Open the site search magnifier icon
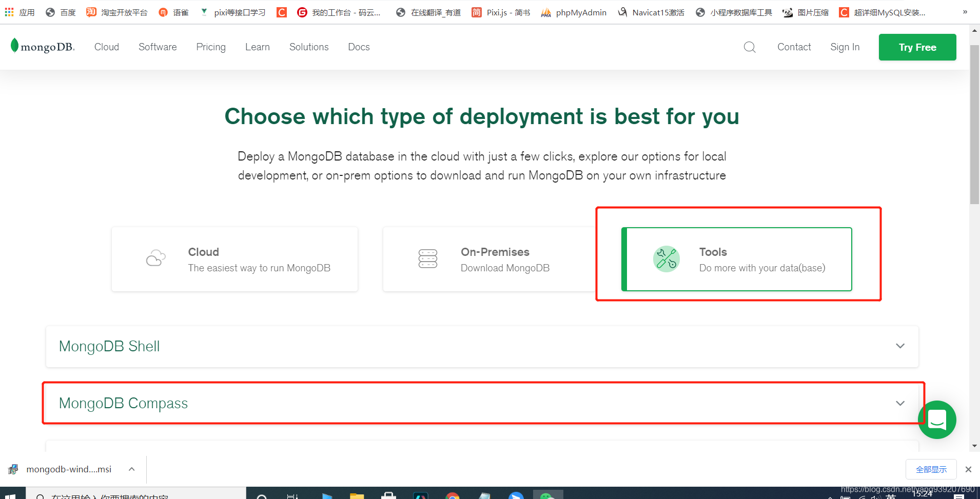Screen dimensions: 980x499 click(x=750, y=47)
